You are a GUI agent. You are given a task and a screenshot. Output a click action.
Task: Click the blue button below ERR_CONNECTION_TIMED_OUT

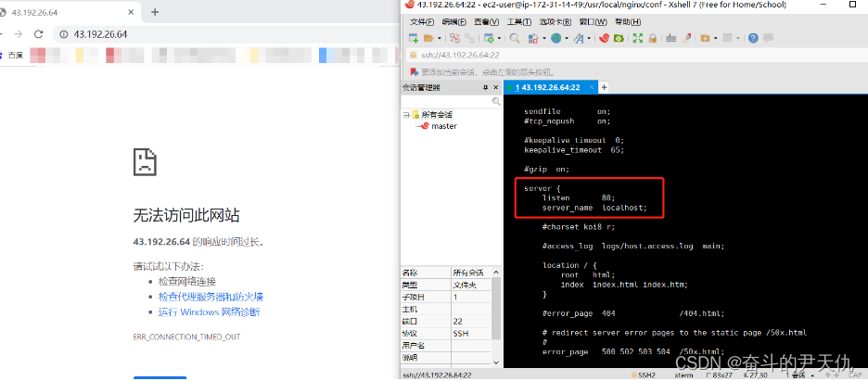160,378
